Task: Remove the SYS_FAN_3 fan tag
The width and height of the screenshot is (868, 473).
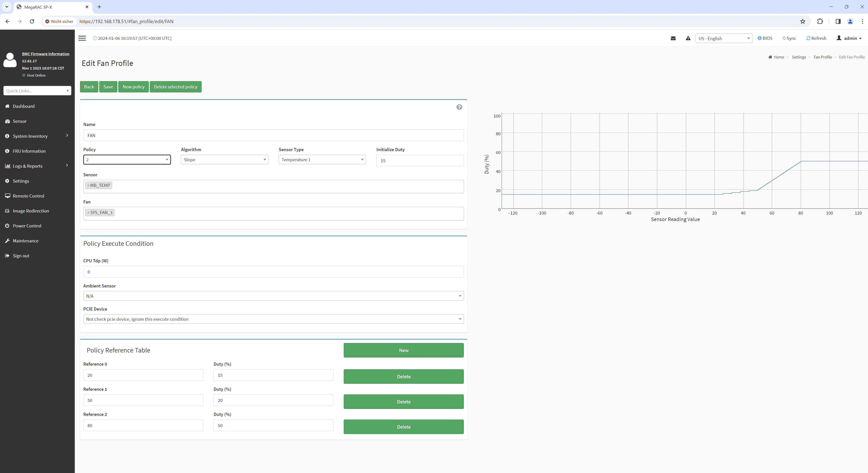Action: pyautogui.click(x=88, y=212)
